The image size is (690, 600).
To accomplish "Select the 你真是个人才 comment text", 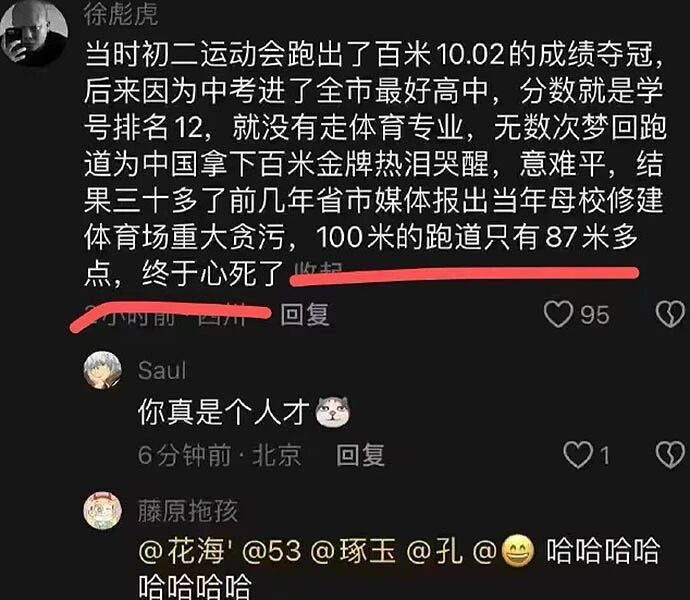I will coord(224,412).
